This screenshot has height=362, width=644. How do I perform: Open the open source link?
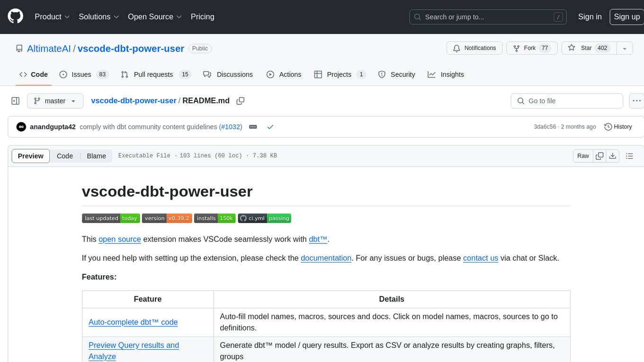tap(120, 239)
